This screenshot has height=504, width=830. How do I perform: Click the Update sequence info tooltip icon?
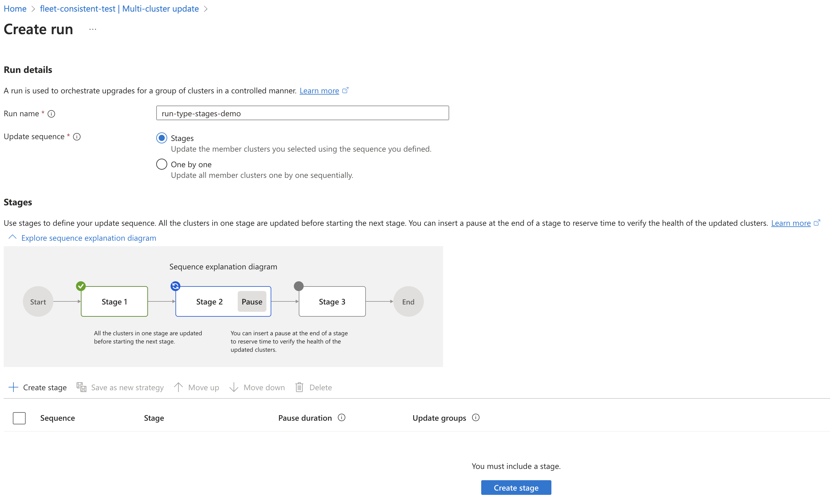pos(78,137)
